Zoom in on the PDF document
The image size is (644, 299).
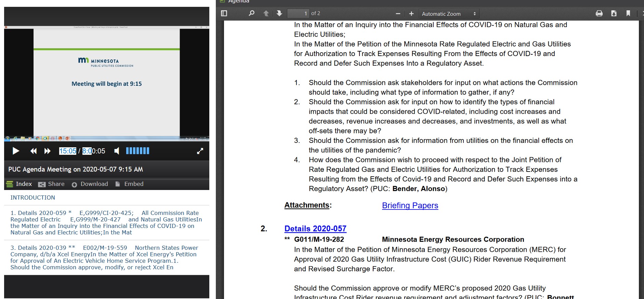[x=411, y=14]
